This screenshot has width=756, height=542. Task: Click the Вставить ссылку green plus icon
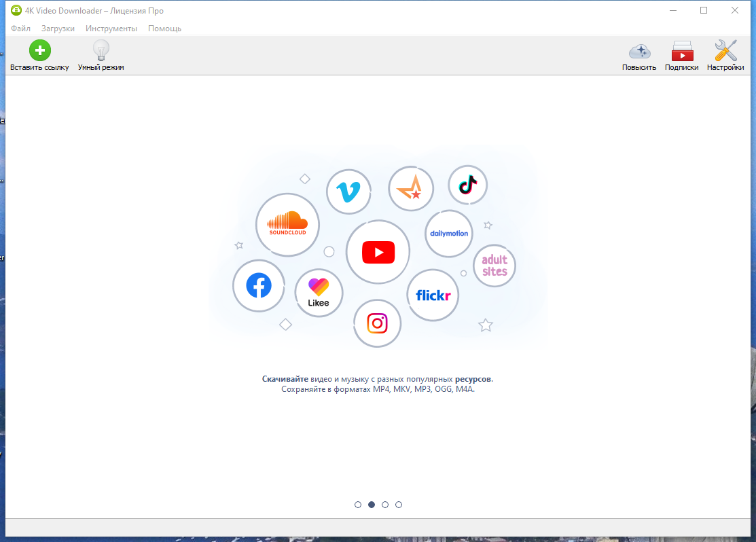pyautogui.click(x=39, y=50)
